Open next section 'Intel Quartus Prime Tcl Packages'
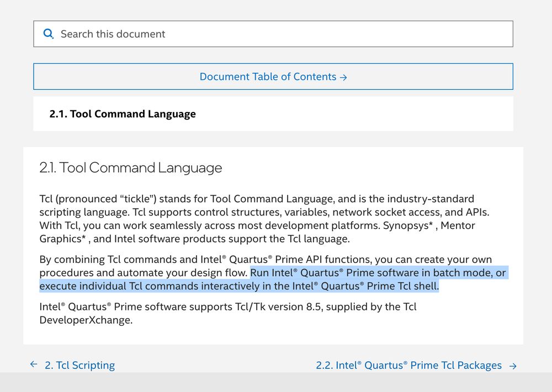Viewport: 552px width, 392px height. click(x=408, y=366)
